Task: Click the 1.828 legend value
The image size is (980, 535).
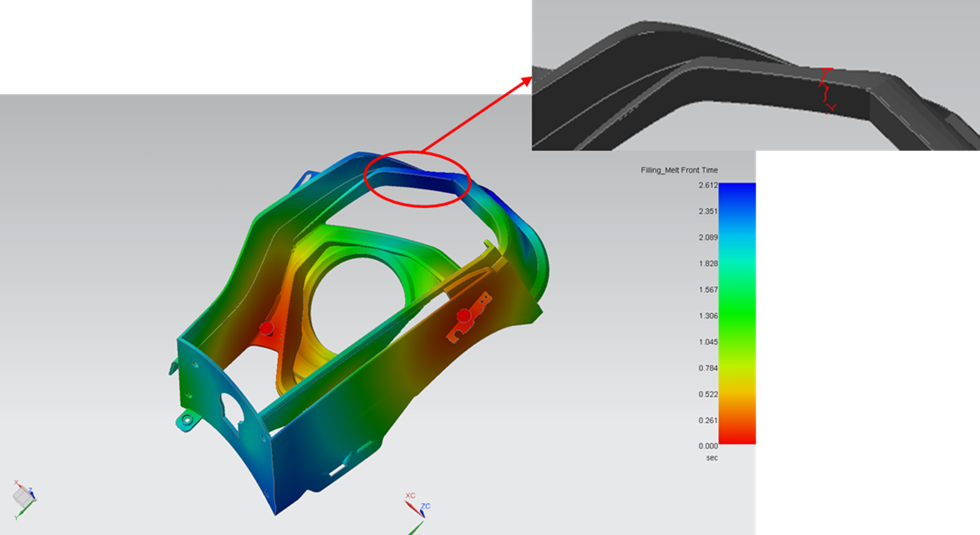Action: point(708,263)
